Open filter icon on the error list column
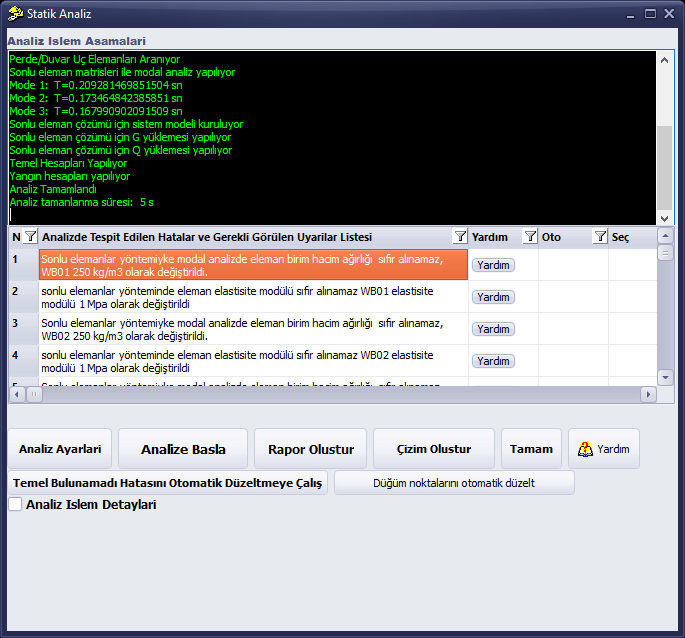This screenshot has width=685, height=638. (460, 236)
